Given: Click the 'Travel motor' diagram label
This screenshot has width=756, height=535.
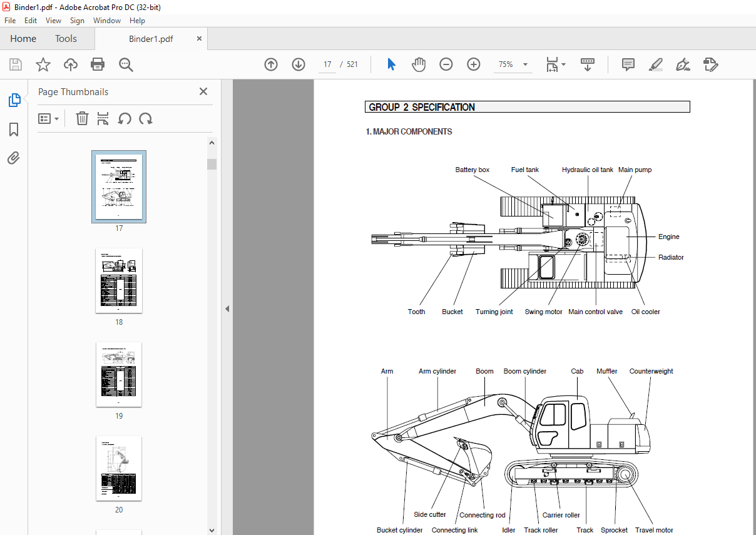Looking at the screenshot, I should [x=654, y=530].
